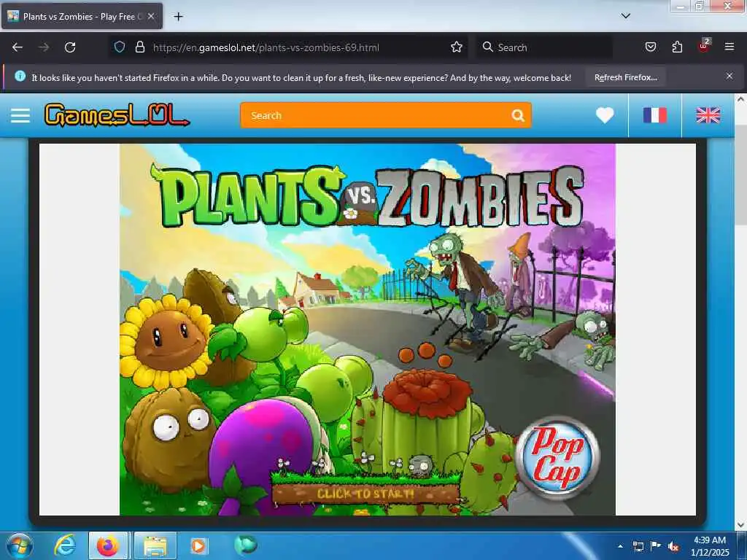Click the scrollbar down arrow
Screen dimensions: 747x560
(741, 525)
